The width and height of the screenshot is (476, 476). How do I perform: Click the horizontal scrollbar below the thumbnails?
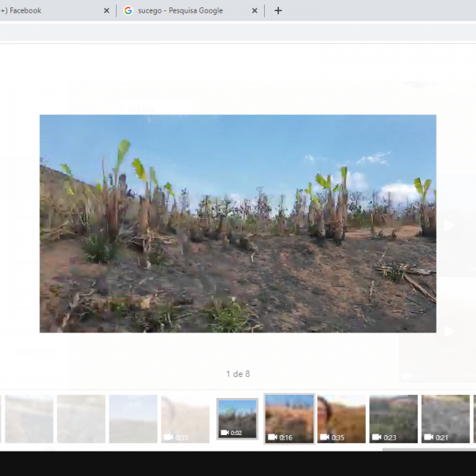coord(428,449)
